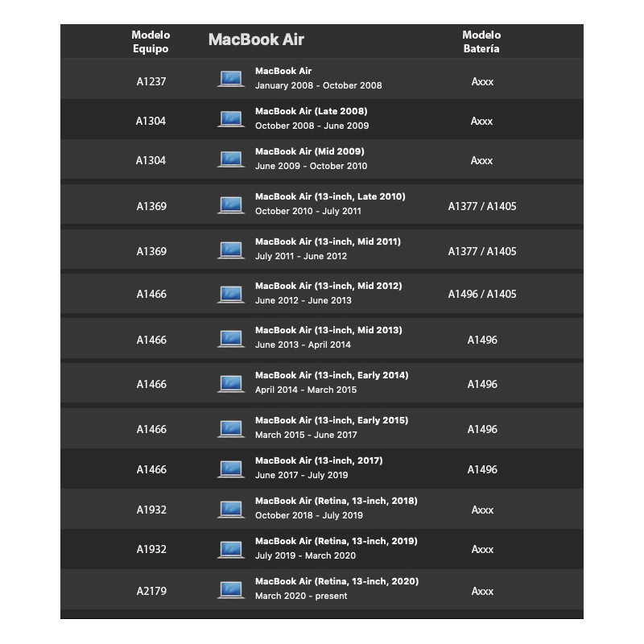Select 'MacBook Air (13-inch, Early 2015)' title
The width and height of the screenshot is (644, 644).
pyautogui.click(x=332, y=421)
